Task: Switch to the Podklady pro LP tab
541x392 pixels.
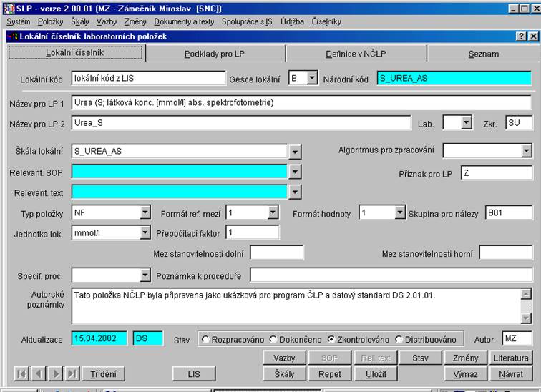Action: pyautogui.click(x=215, y=54)
